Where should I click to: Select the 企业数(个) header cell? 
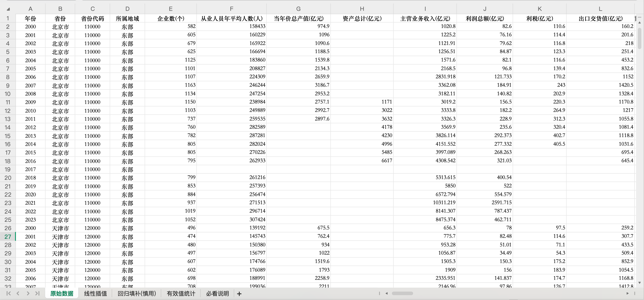tap(171, 19)
